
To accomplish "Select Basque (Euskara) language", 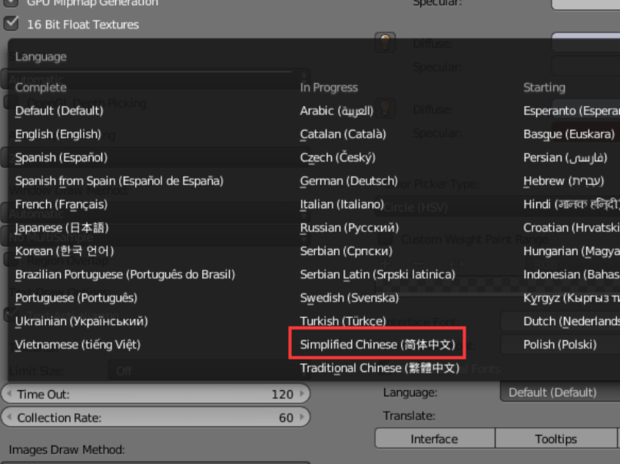I will [x=569, y=134].
